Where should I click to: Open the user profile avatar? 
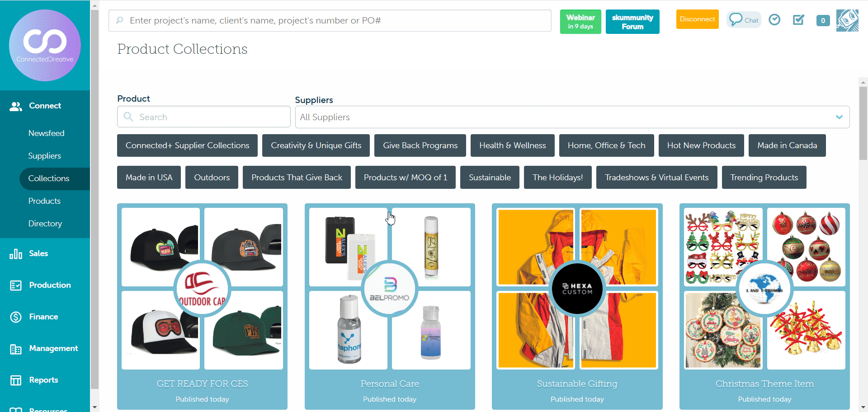[847, 21]
